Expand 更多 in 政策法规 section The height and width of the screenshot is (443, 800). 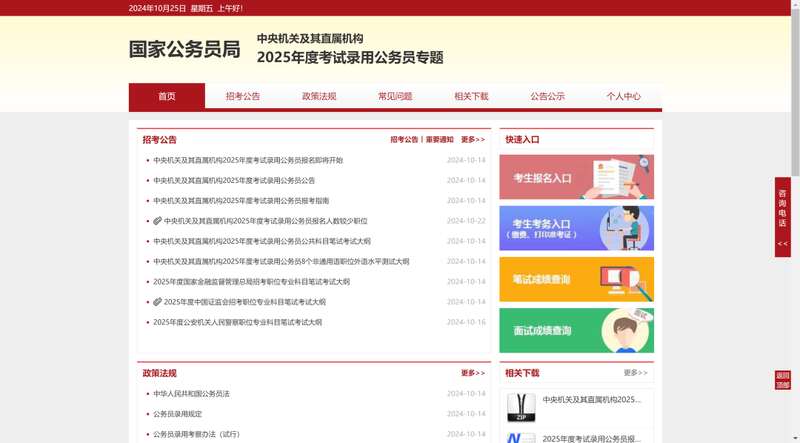[x=472, y=373]
